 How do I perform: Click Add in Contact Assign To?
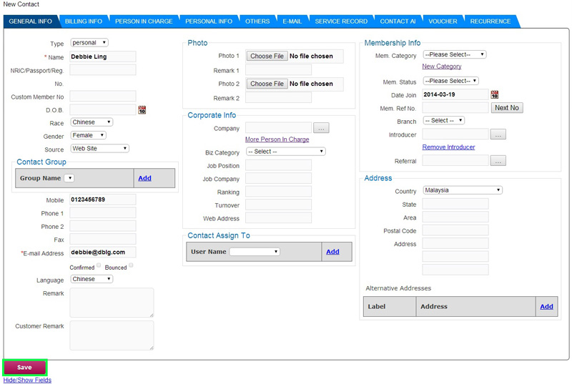332,252
